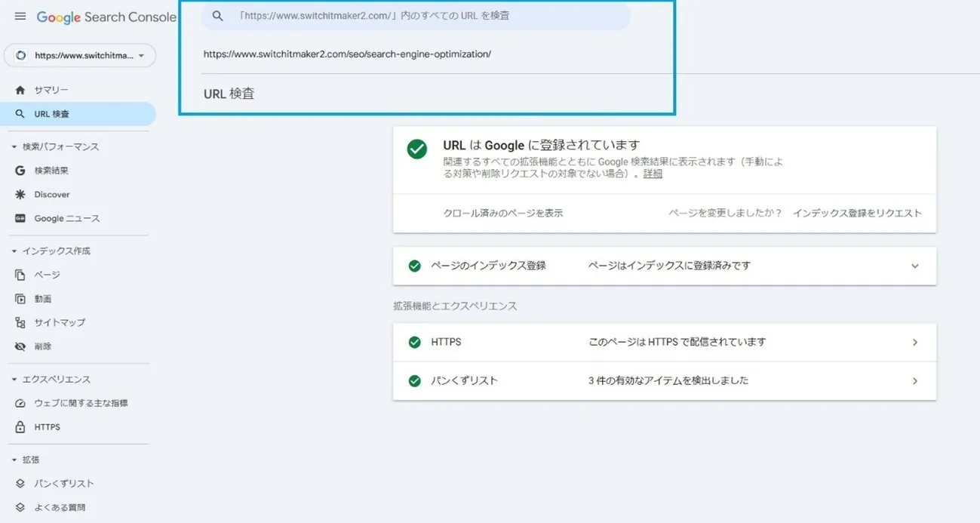This screenshot has width=980, height=523.
Task: Click the property icon in the site selector
Action: tap(21, 55)
